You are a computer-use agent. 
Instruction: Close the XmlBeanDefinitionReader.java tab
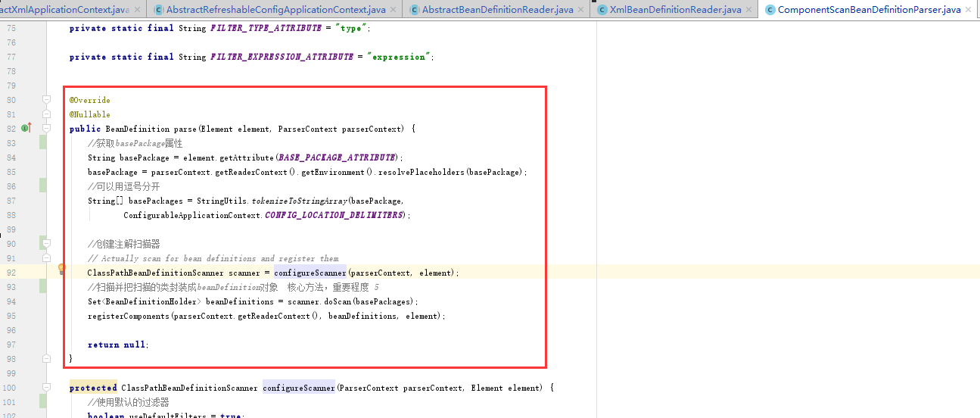tap(749, 10)
